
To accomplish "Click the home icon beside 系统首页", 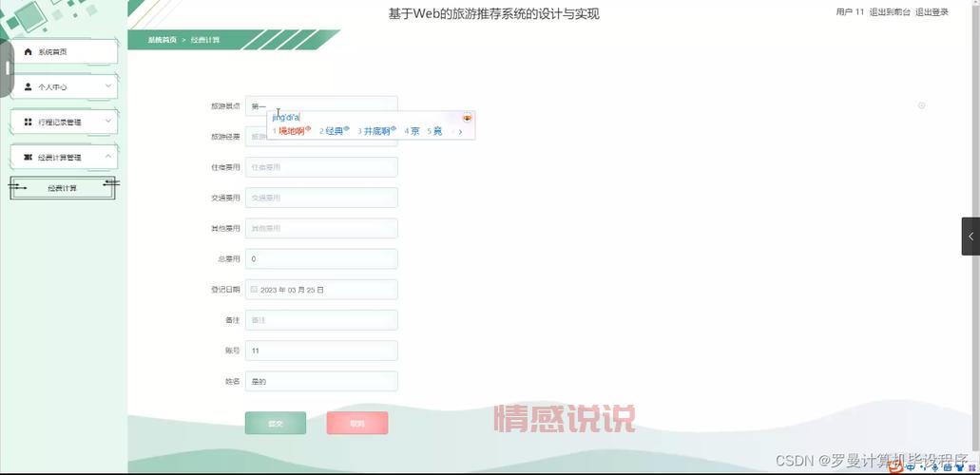I will click(28, 52).
